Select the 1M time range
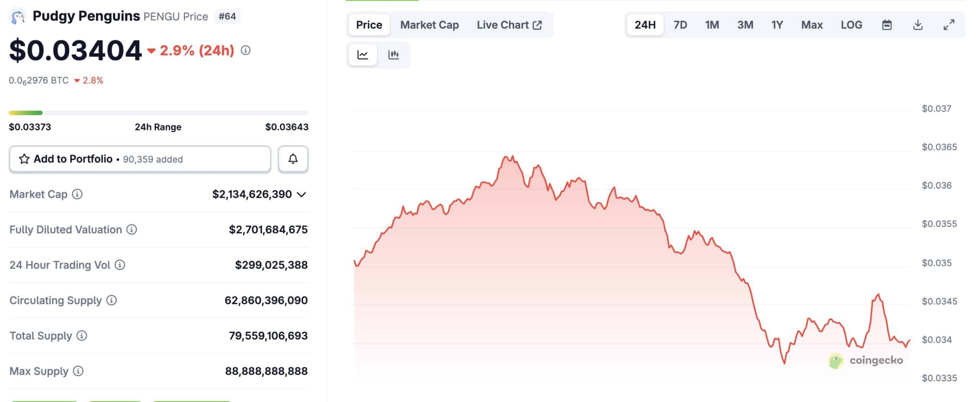This screenshot has width=980, height=402. (x=712, y=25)
